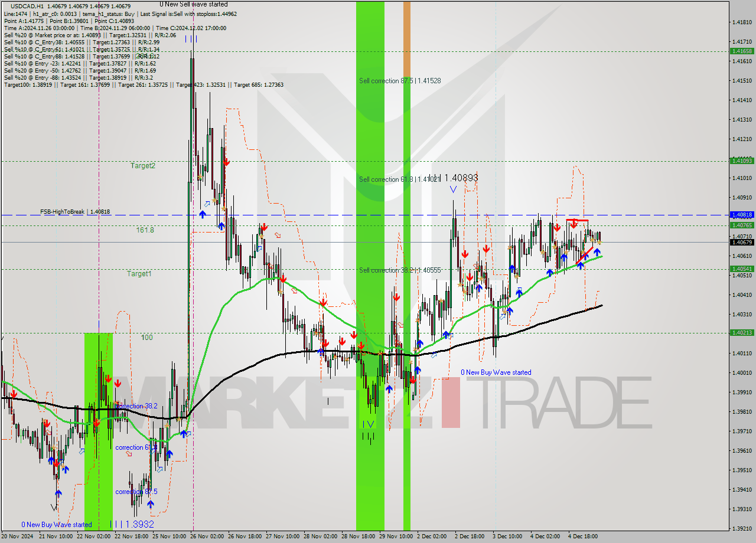Image resolution: width=756 pixels, height=543 pixels.
Task: Click the 'Sell %10 @ C_Entry88: 1.41528' line
Action: (x=82, y=56)
